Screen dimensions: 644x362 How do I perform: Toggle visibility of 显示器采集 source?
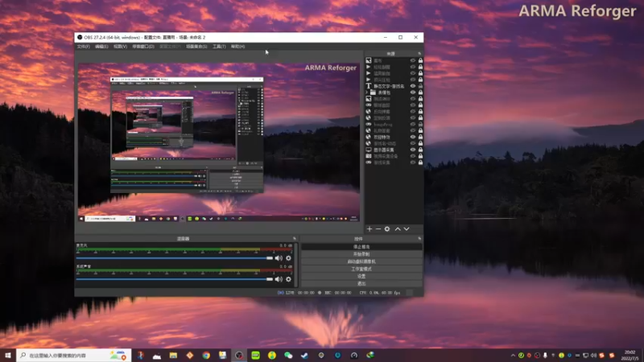pyautogui.click(x=413, y=150)
